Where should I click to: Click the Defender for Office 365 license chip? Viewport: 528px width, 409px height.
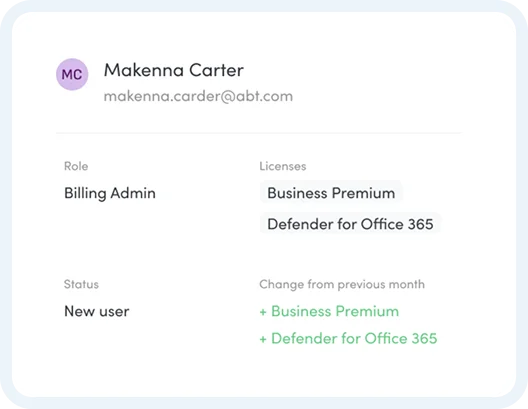point(350,224)
